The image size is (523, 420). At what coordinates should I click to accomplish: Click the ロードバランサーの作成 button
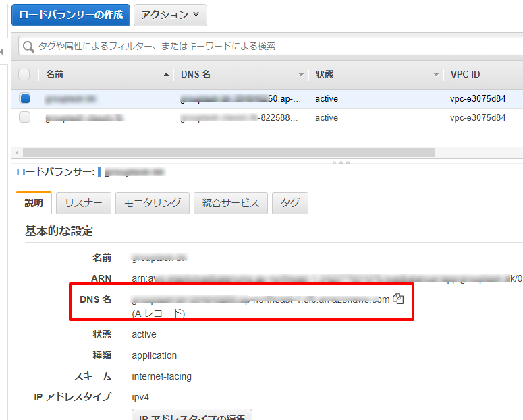71,15
